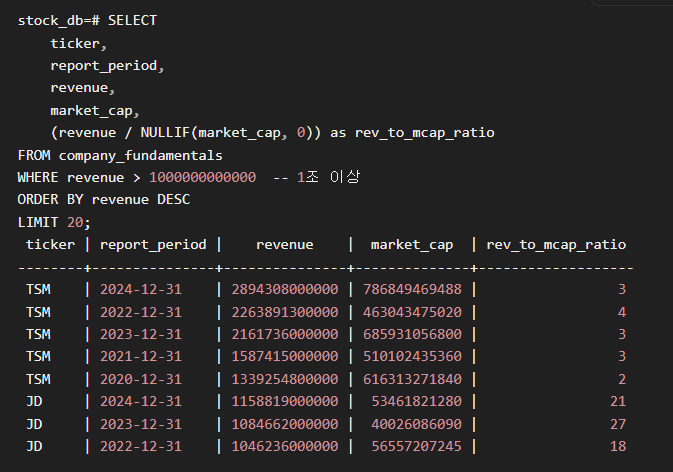The image size is (673, 472).
Task: Click 'FROM company_fundamentals' line
Action: 120,155
